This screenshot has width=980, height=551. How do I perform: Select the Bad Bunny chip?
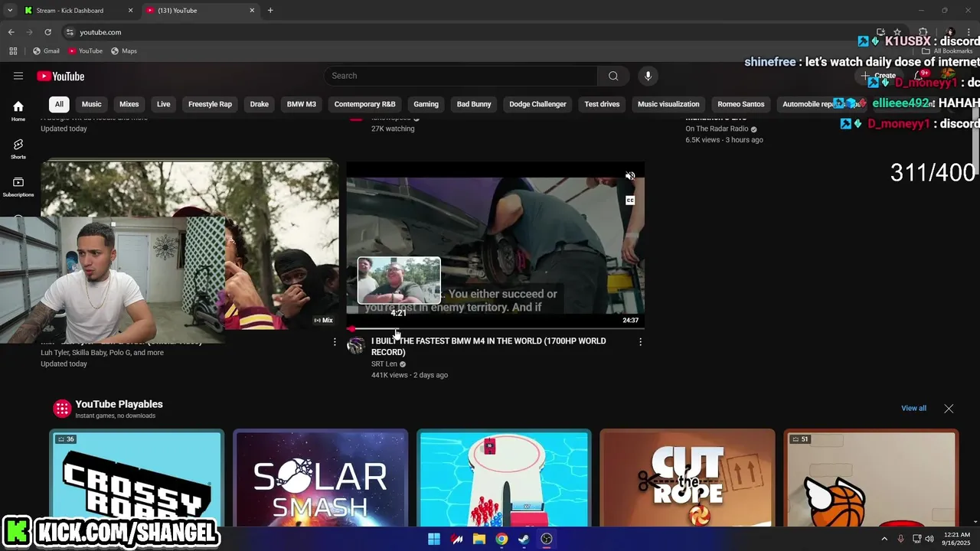coord(474,104)
